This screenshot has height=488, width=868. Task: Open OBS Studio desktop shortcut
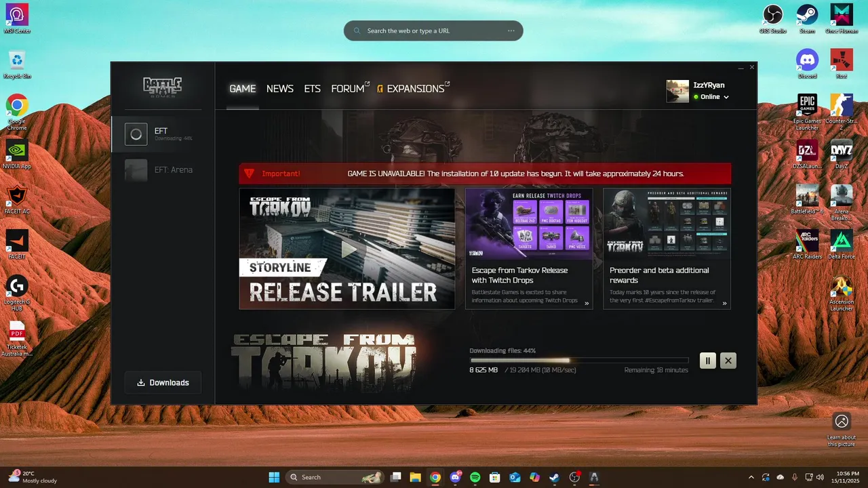point(773,19)
